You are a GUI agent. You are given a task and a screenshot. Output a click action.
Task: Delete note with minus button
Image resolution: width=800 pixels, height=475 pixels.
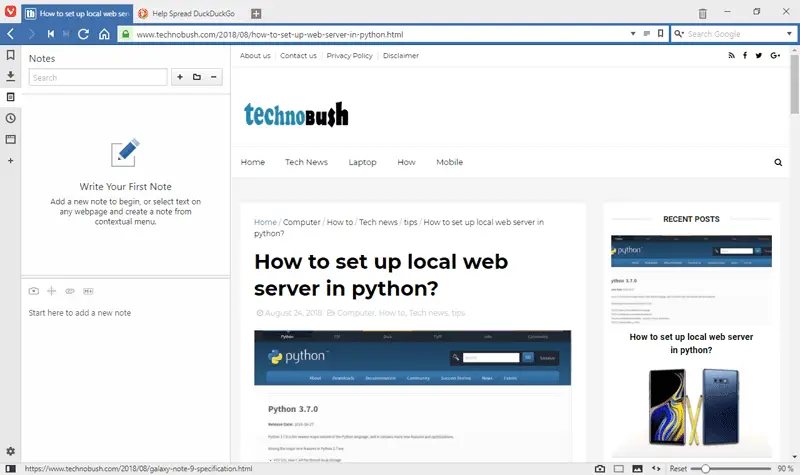pos(214,77)
